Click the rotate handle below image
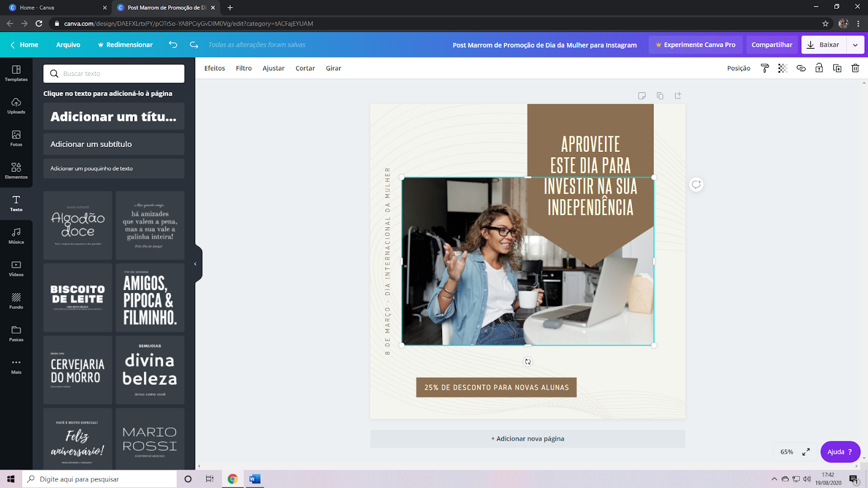868x488 pixels. 528,362
